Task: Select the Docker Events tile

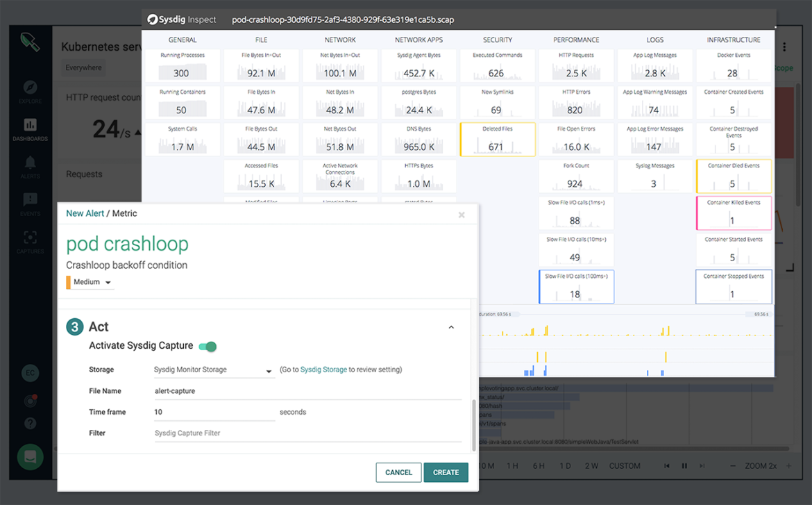Action: coord(734,66)
